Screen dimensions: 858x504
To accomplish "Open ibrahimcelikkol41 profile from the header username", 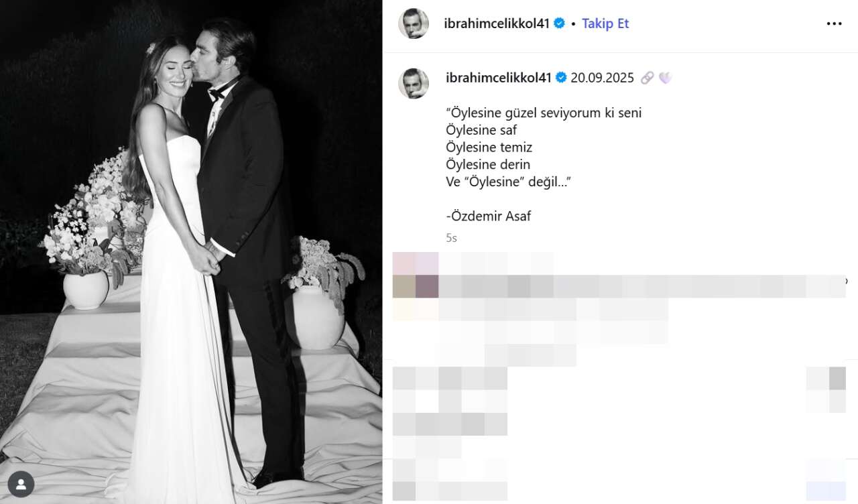I will [497, 23].
